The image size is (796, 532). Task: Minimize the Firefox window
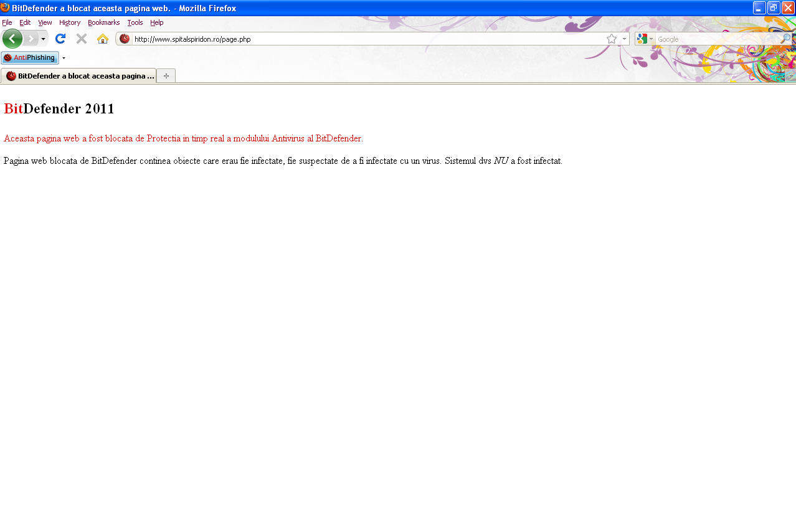click(x=759, y=7)
